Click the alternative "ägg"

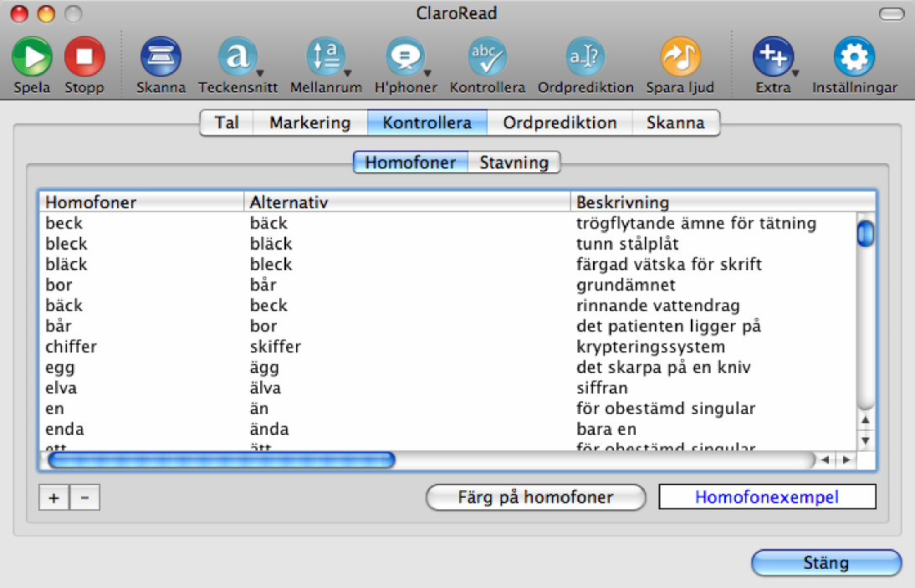click(x=264, y=367)
